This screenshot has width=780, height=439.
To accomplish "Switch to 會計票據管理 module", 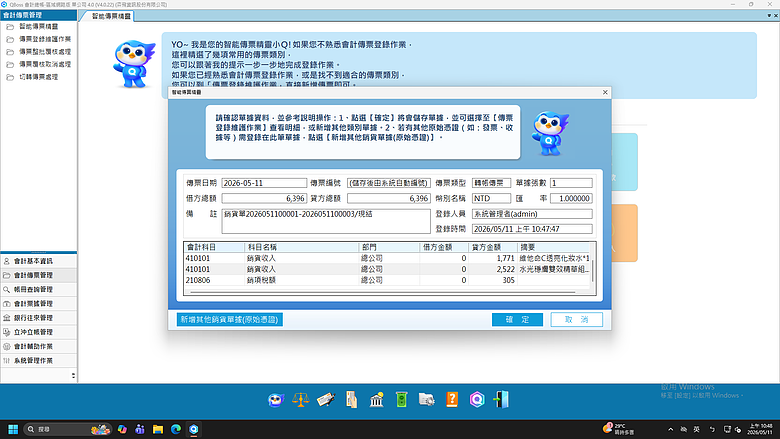I will (39, 304).
